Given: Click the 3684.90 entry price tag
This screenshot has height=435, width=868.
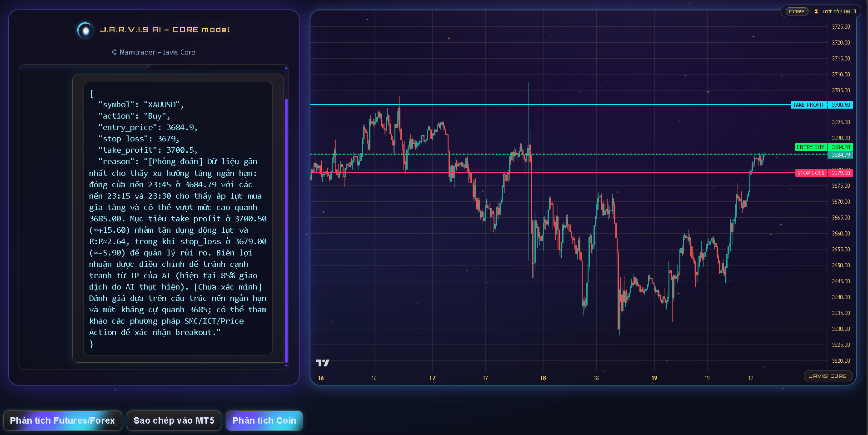Looking at the screenshot, I should tap(840, 147).
